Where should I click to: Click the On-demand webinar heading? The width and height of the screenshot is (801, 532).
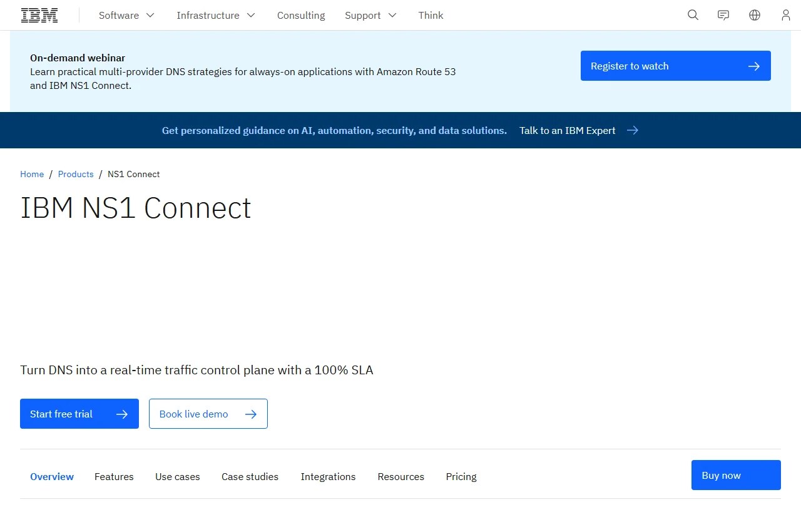pyautogui.click(x=78, y=58)
